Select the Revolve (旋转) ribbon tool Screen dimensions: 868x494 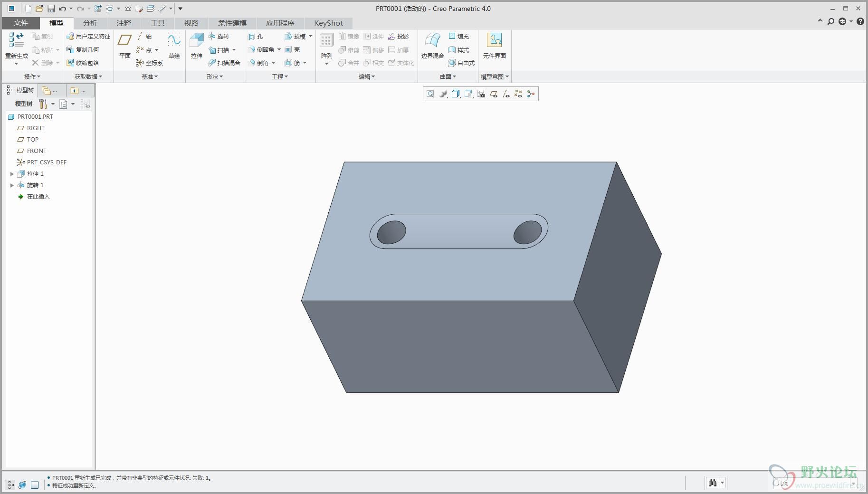click(219, 36)
